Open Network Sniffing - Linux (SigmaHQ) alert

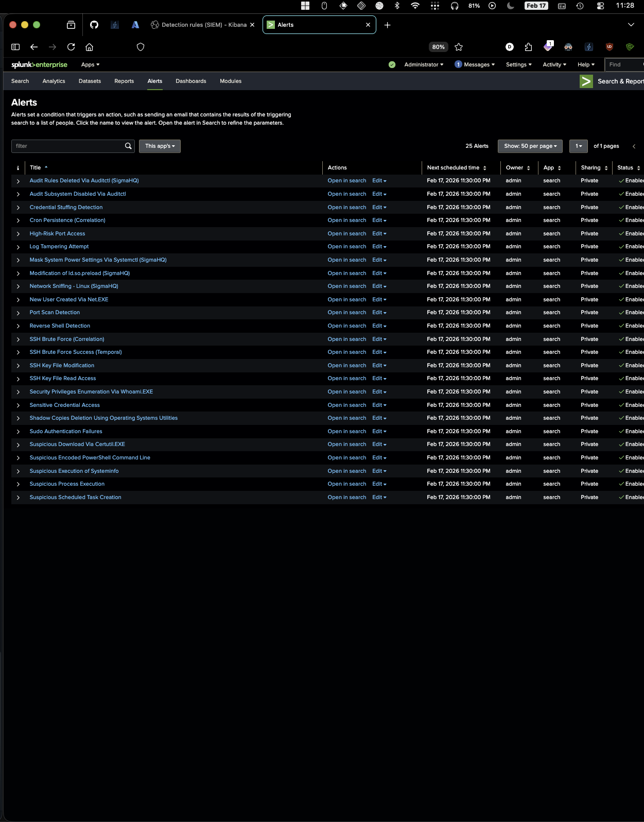coord(74,286)
